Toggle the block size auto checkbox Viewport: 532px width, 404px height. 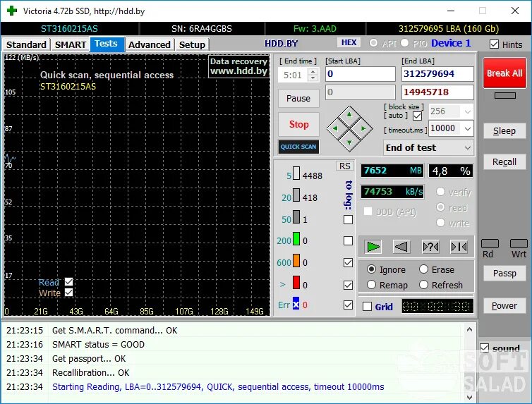417,116
